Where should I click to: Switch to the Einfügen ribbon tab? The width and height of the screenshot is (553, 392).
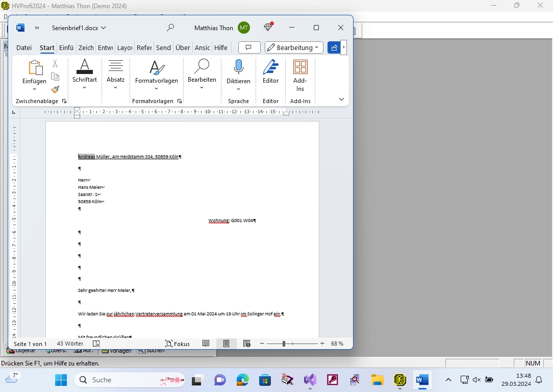[x=66, y=47]
